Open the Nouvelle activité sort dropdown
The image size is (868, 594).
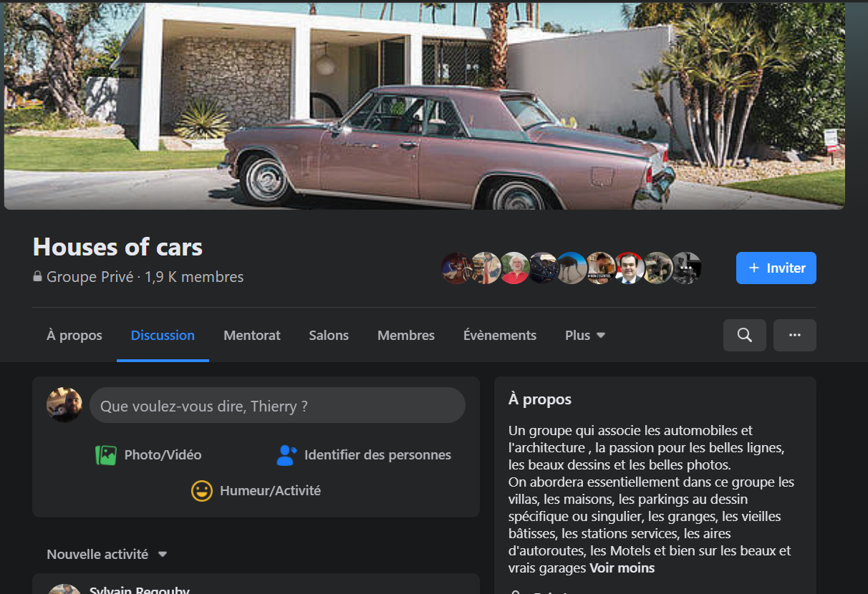107,554
